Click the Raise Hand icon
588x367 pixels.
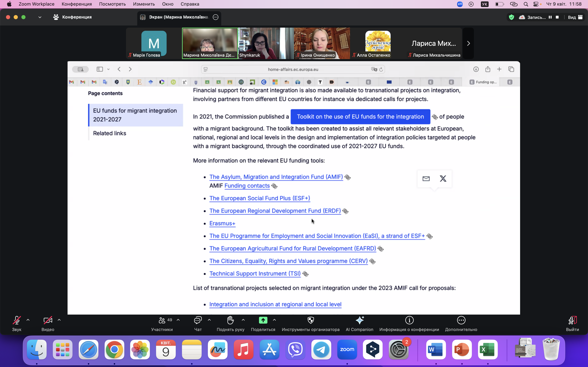[230, 320]
